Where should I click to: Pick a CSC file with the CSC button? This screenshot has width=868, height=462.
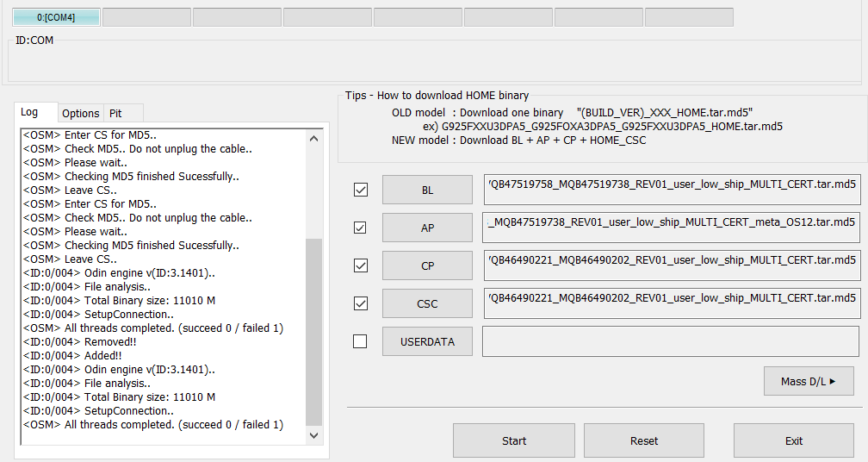427,303
